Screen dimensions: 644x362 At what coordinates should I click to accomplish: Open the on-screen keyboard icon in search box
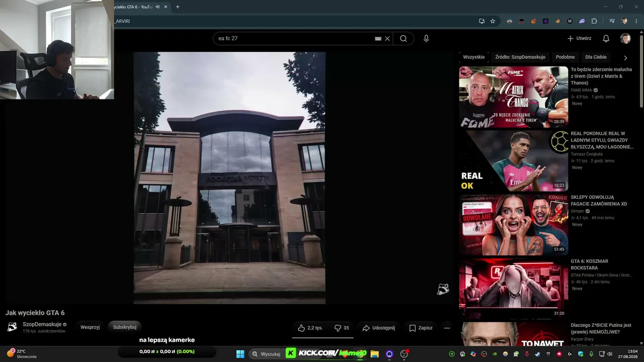click(378, 39)
